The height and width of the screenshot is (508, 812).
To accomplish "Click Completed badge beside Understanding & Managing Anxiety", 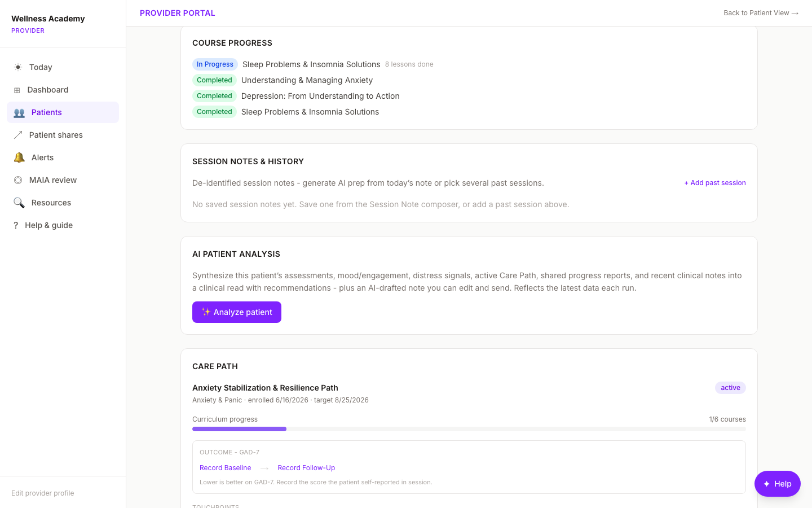I will 214,80.
